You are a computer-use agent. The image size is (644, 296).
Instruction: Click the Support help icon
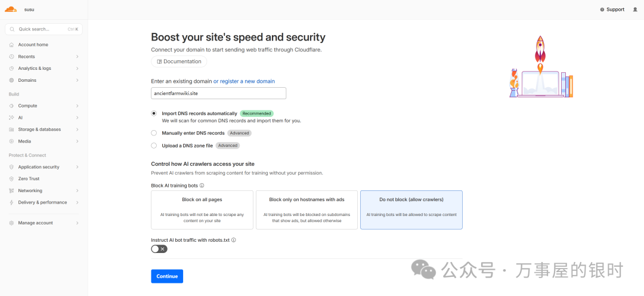[602, 10]
